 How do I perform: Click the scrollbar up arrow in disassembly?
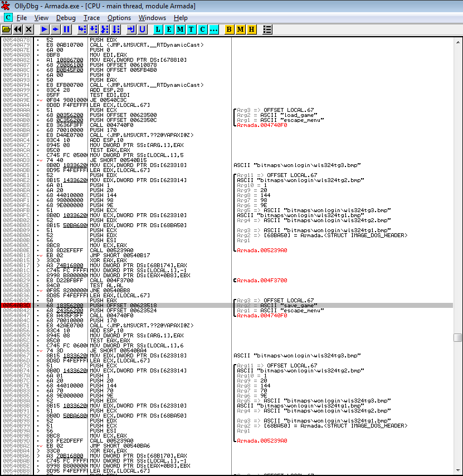point(458,42)
